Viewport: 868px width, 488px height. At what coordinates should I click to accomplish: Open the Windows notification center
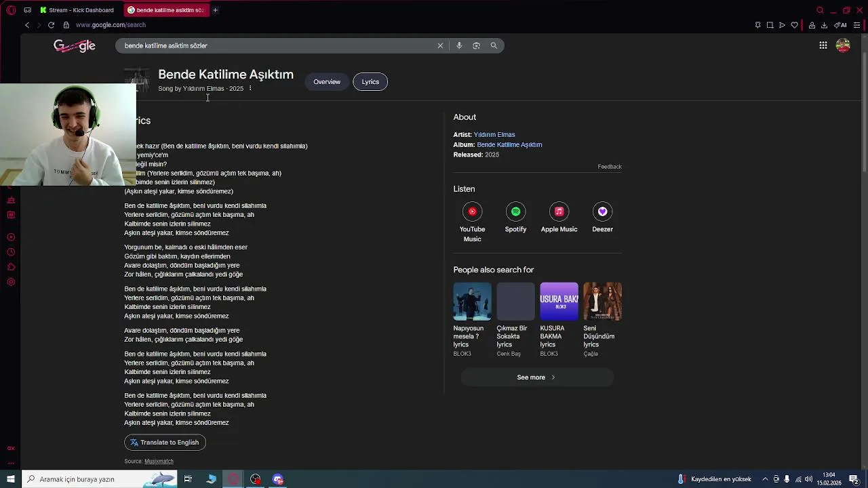coord(854,479)
